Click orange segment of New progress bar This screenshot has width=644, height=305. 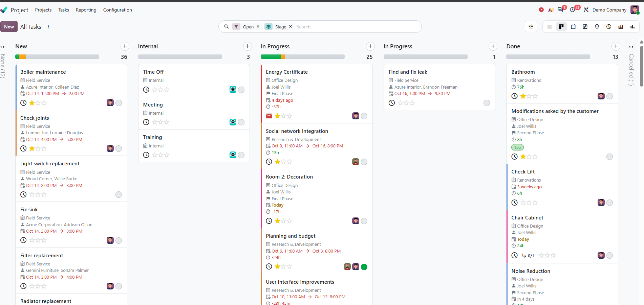pos(23,57)
